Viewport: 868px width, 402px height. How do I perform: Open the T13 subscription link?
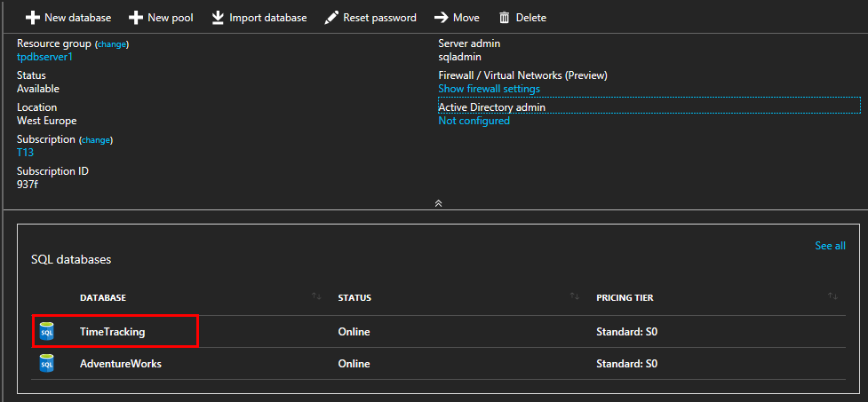26,153
